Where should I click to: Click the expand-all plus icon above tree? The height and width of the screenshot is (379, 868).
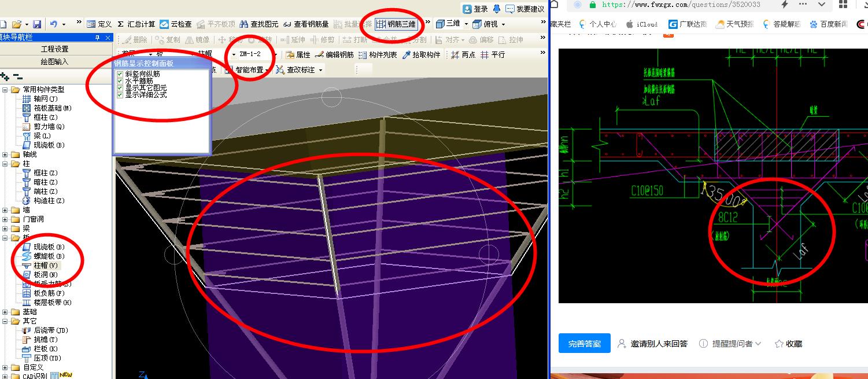coord(5,76)
